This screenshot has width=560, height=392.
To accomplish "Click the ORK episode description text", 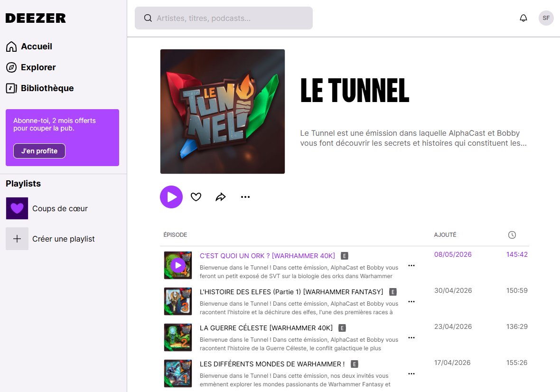I will [299, 271].
